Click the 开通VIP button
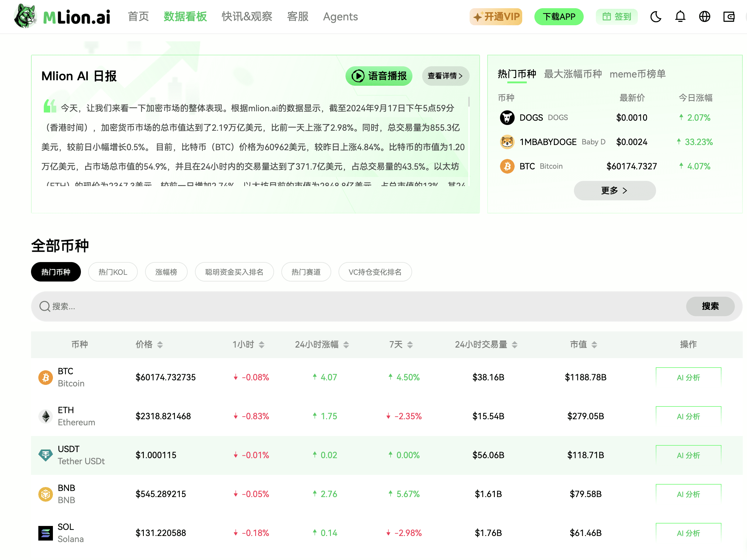This screenshot has width=747, height=560. 495,16
